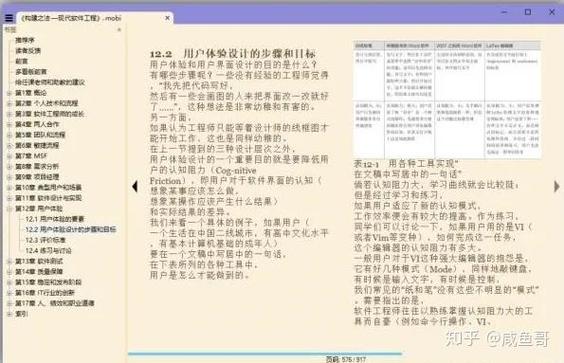Select 第14章 质量保障 label

(39, 272)
